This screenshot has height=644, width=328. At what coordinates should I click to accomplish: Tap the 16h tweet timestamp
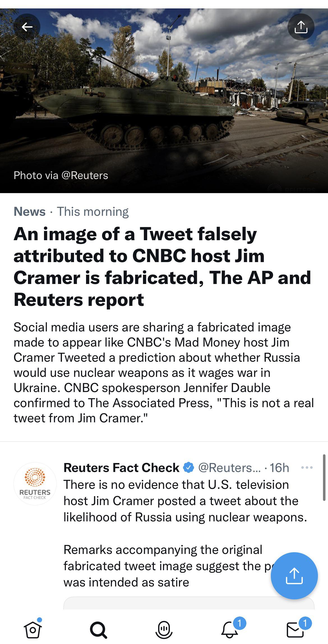[279, 468]
